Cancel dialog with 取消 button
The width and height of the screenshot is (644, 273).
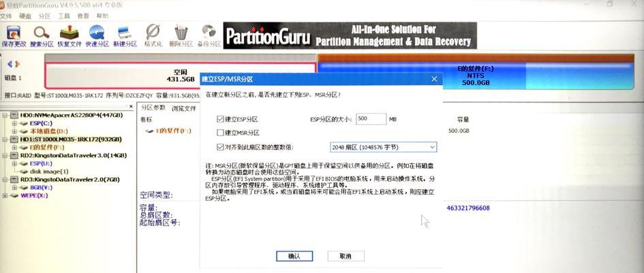point(346,256)
